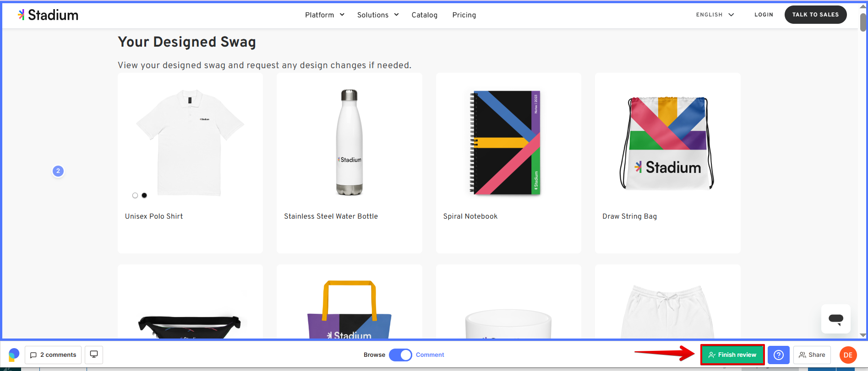Viewport: 868px width, 371px height.
Task: Click the Draw String Bag title
Action: pos(629,216)
